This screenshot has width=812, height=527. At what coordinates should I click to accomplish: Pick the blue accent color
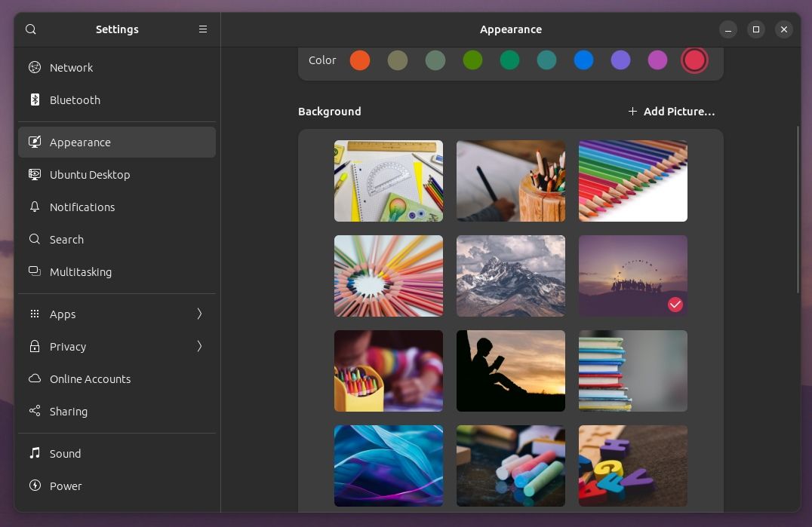pos(583,60)
